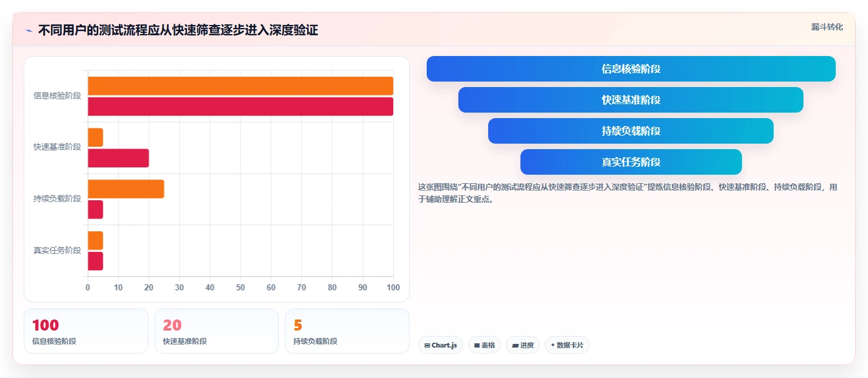Click the icon in the 进度 tag

pos(516,346)
